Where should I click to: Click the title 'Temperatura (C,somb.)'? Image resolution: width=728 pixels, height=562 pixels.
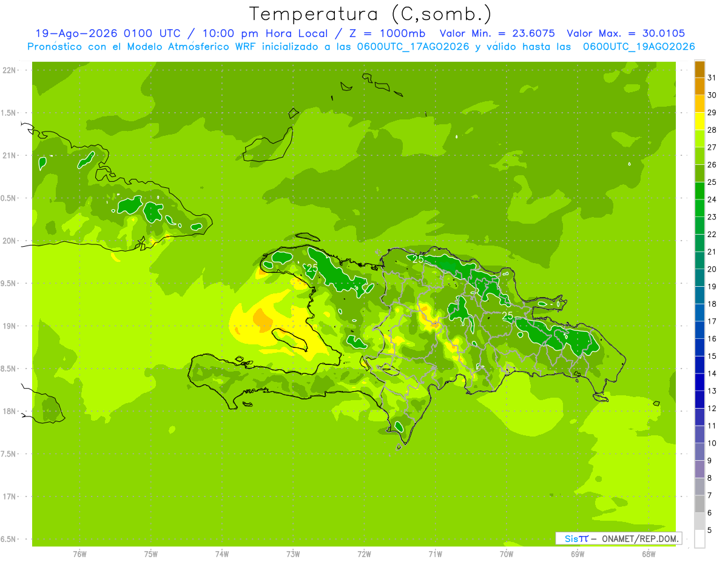coord(371,15)
